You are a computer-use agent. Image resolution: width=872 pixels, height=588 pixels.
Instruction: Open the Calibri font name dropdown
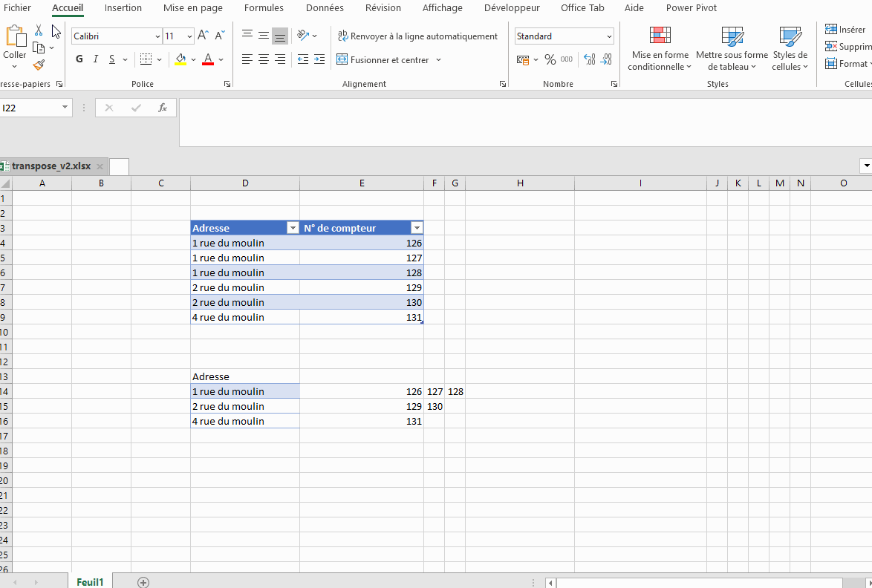pos(157,36)
